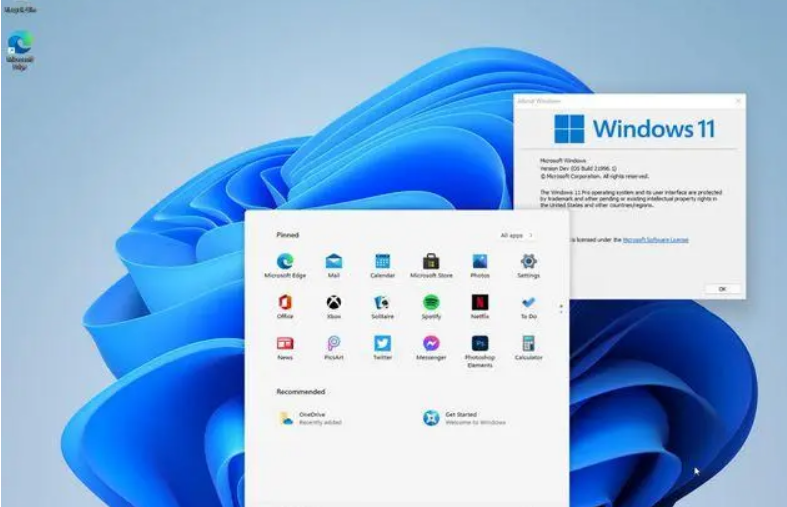Launch the Photos app
This screenshot has width=787, height=507.
480,262
